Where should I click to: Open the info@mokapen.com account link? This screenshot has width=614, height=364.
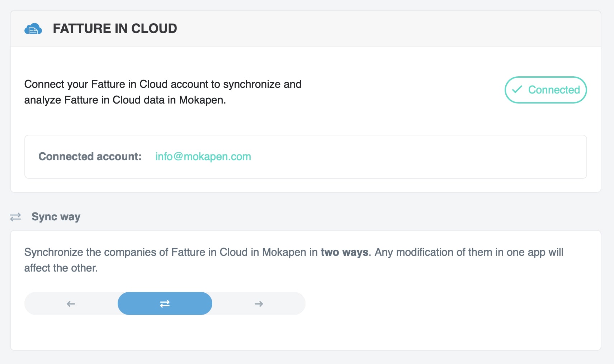click(x=203, y=157)
